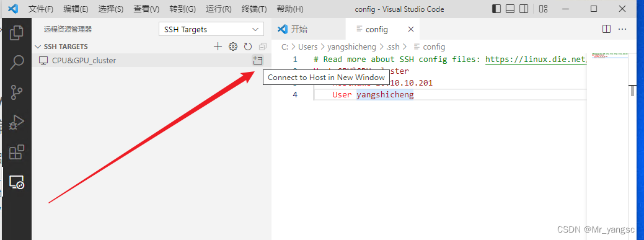The image size is (644, 240).
Task: Toggle bottom panel layout icon
Action: click(x=509, y=9)
